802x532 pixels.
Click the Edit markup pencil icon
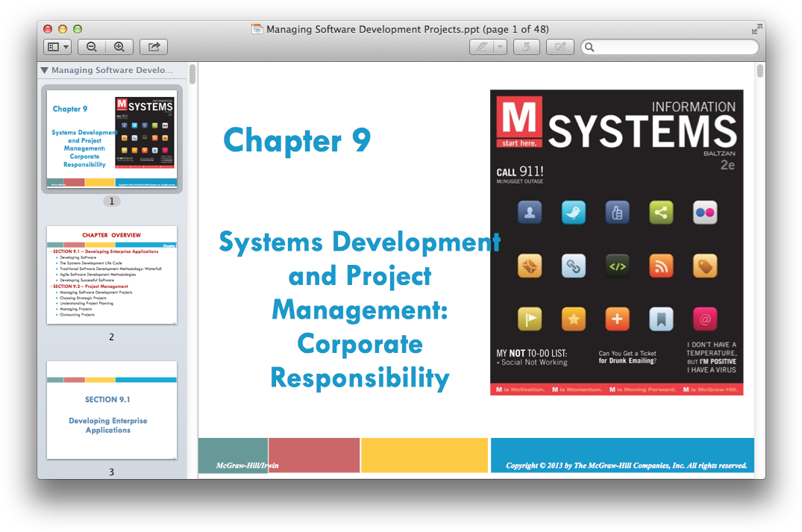click(x=560, y=46)
